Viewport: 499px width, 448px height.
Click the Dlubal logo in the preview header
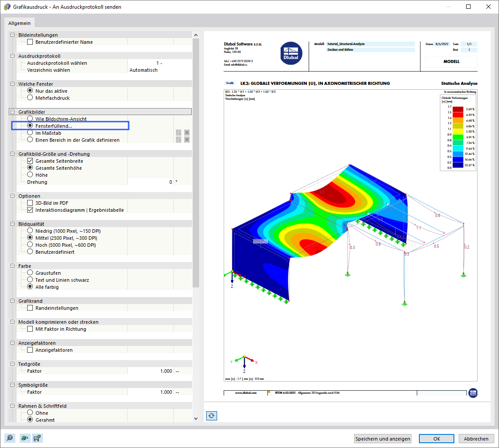point(291,53)
